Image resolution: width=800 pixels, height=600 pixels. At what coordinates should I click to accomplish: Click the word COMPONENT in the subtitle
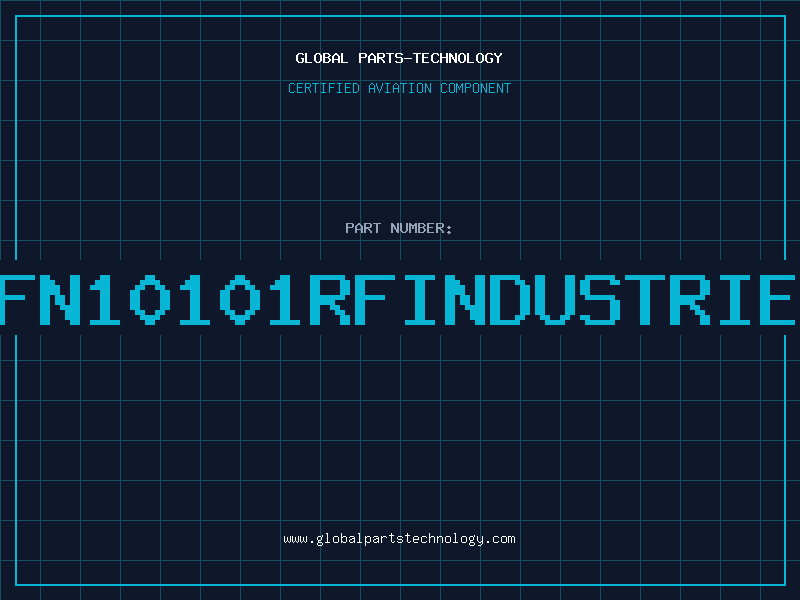[x=474, y=88]
